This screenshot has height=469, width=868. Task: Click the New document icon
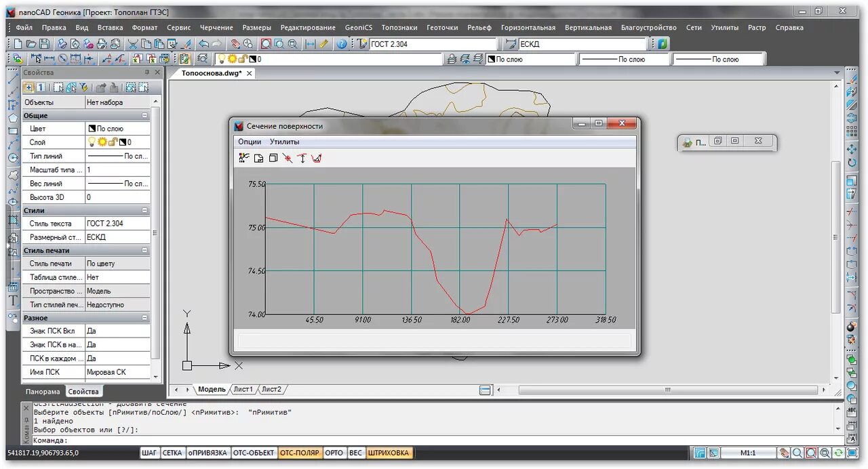17,44
